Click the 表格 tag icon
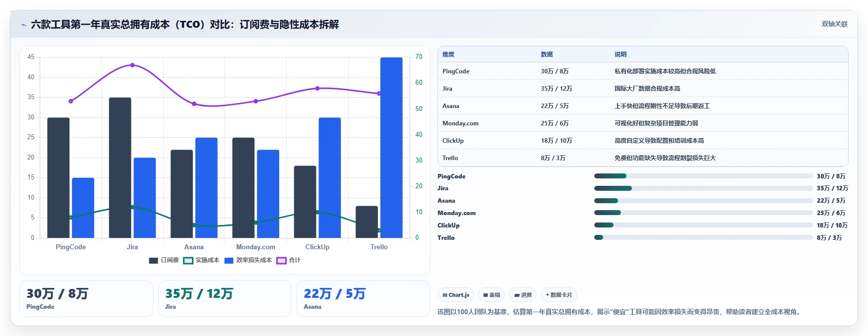The height and width of the screenshot is (336, 868). [x=486, y=295]
